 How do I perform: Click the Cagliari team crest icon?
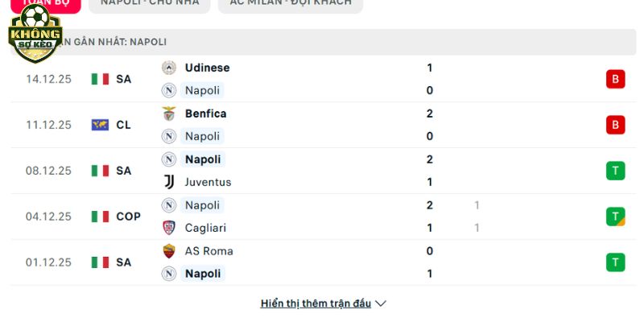[169, 228]
